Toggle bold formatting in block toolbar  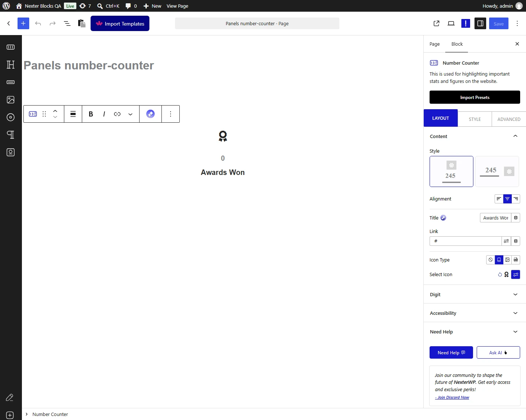point(91,114)
